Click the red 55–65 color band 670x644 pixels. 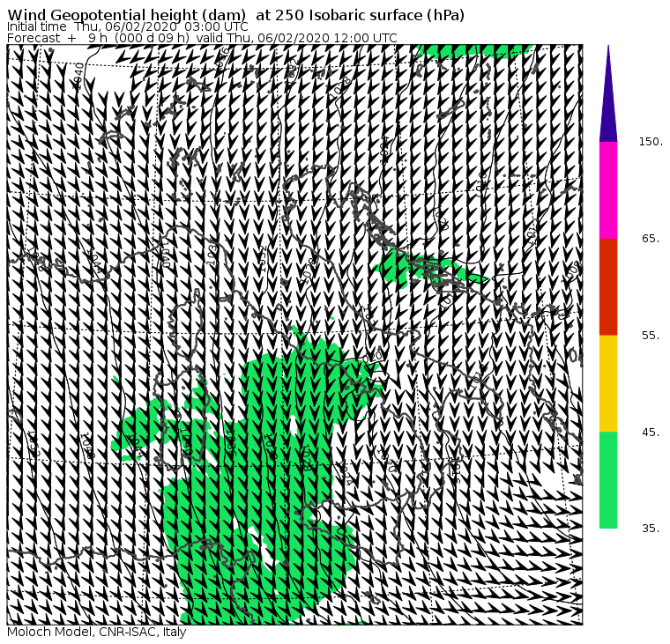[x=608, y=286]
